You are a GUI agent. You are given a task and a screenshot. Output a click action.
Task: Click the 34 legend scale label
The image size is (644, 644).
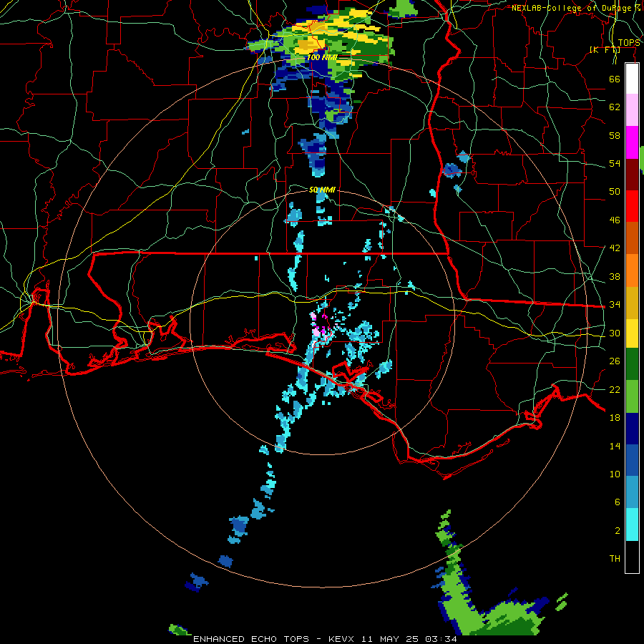click(615, 305)
